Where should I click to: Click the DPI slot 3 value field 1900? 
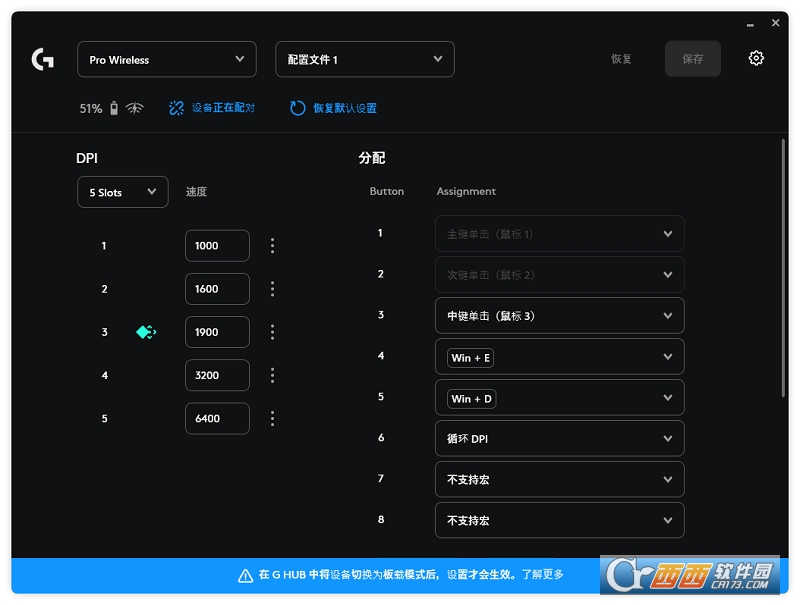point(217,332)
